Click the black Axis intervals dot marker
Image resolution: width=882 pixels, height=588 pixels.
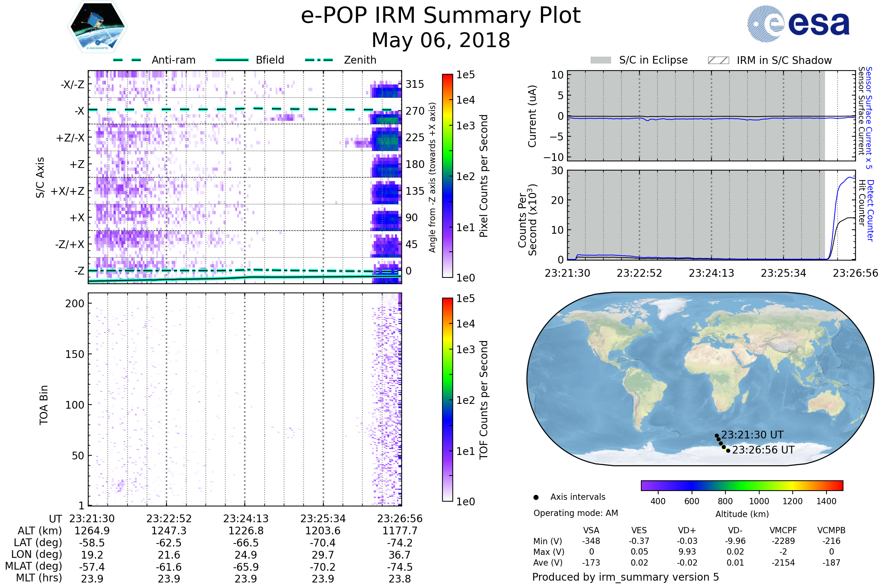(536, 497)
